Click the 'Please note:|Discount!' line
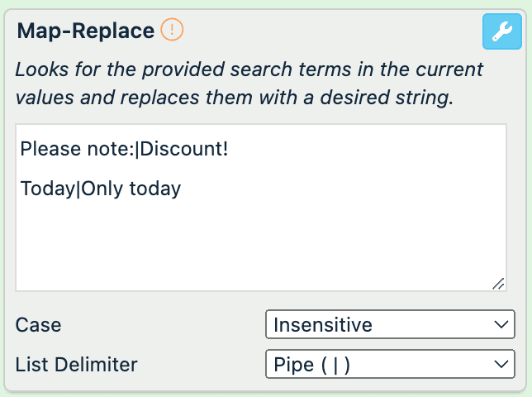 tap(124, 149)
